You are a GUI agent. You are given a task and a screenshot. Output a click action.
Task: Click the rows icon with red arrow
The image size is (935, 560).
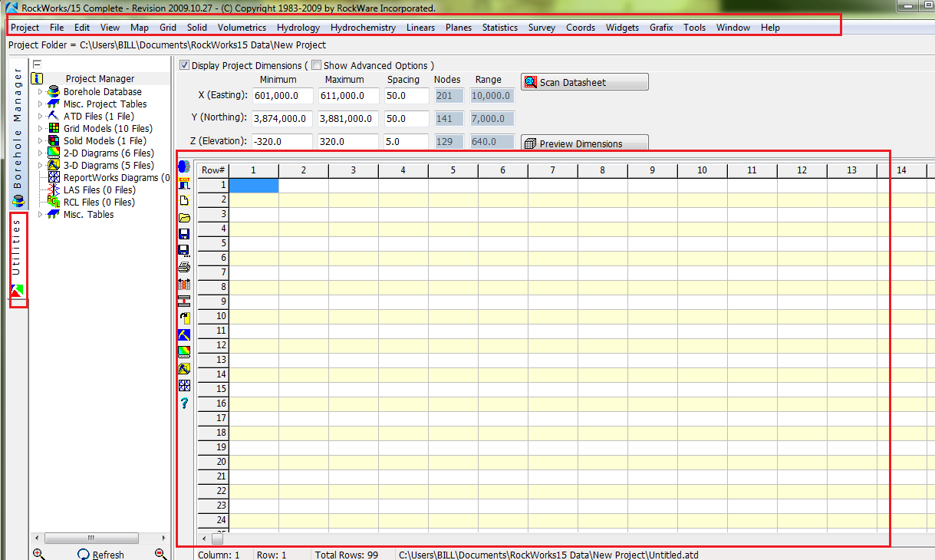coord(184,301)
